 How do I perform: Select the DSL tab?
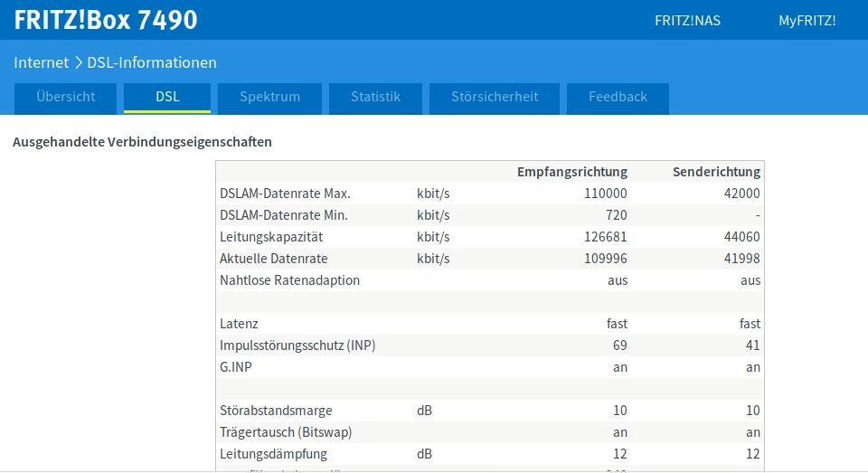click(167, 98)
